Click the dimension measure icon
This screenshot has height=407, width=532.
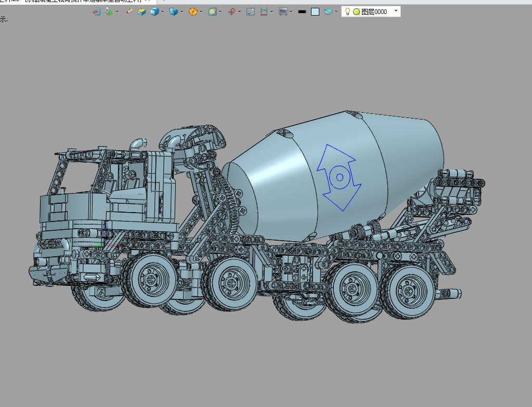point(264,12)
